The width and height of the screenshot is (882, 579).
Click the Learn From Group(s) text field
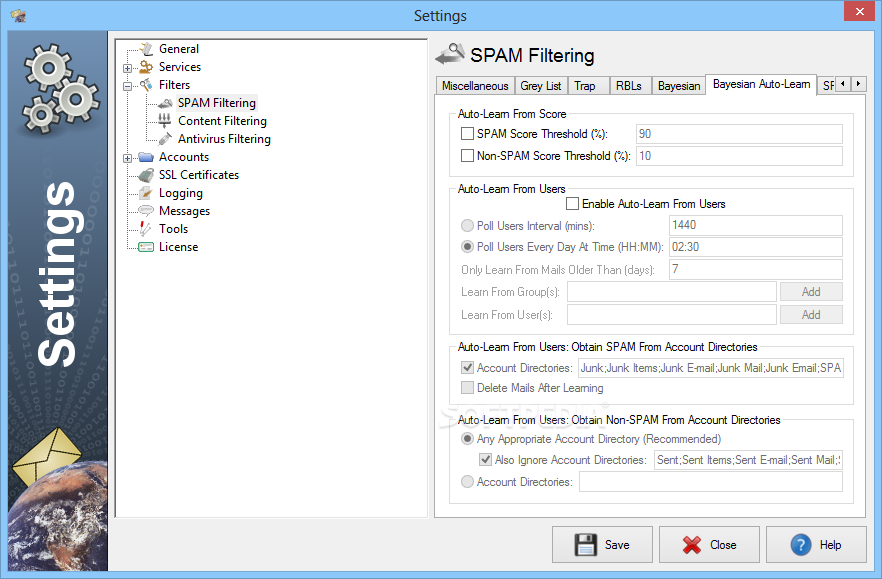pyautogui.click(x=672, y=292)
